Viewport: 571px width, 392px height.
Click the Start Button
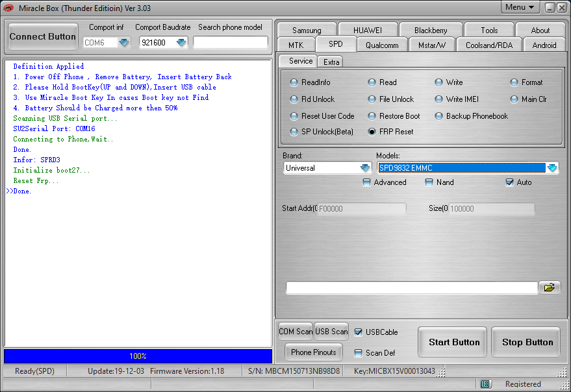453,342
